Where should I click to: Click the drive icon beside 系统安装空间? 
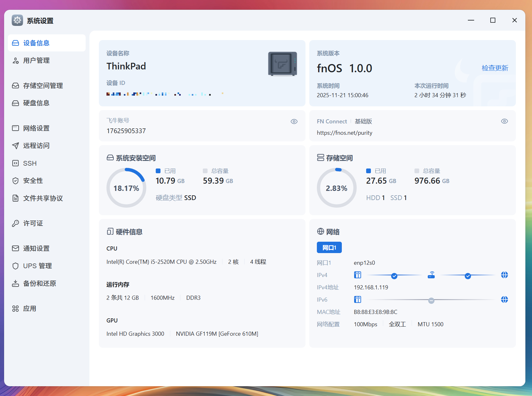110,158
